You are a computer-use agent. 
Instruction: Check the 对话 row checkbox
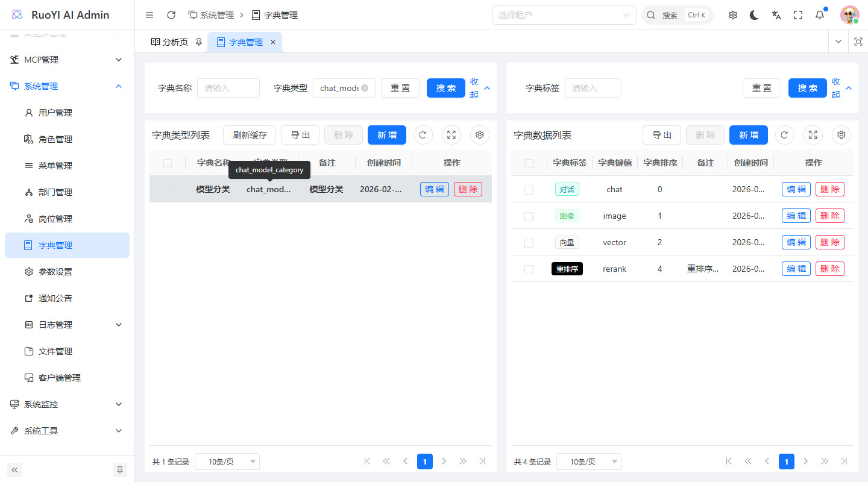tap(529, 190)
